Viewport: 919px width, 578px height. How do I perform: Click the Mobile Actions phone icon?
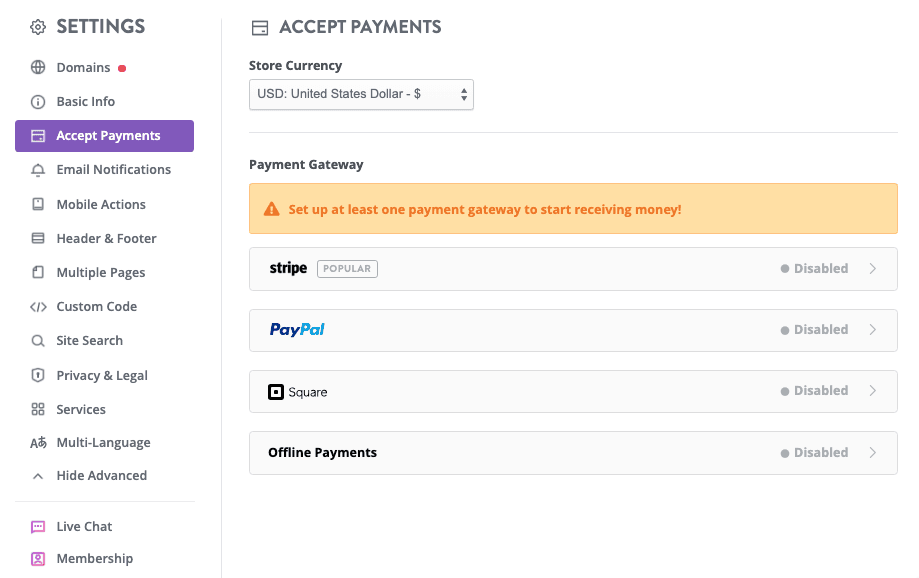point(38,204)
